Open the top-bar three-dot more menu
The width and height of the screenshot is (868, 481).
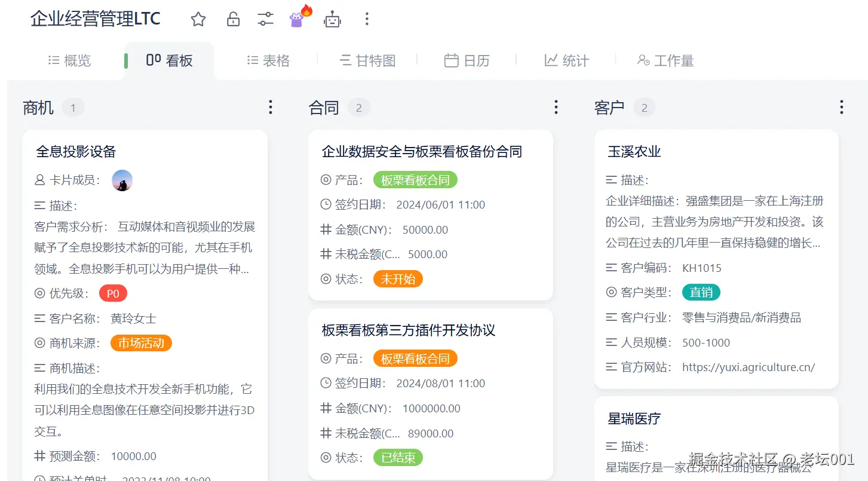pyautogui.click(x=366, y=19)
